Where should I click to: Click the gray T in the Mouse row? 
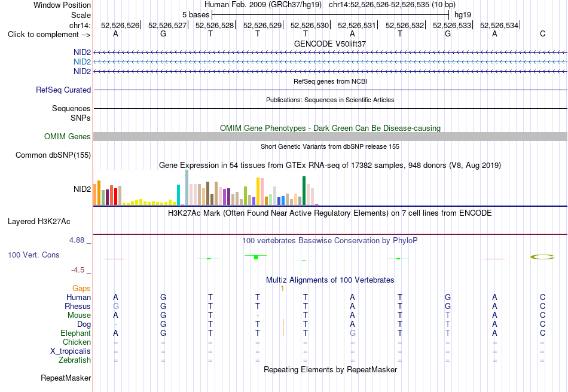point(448,316)
